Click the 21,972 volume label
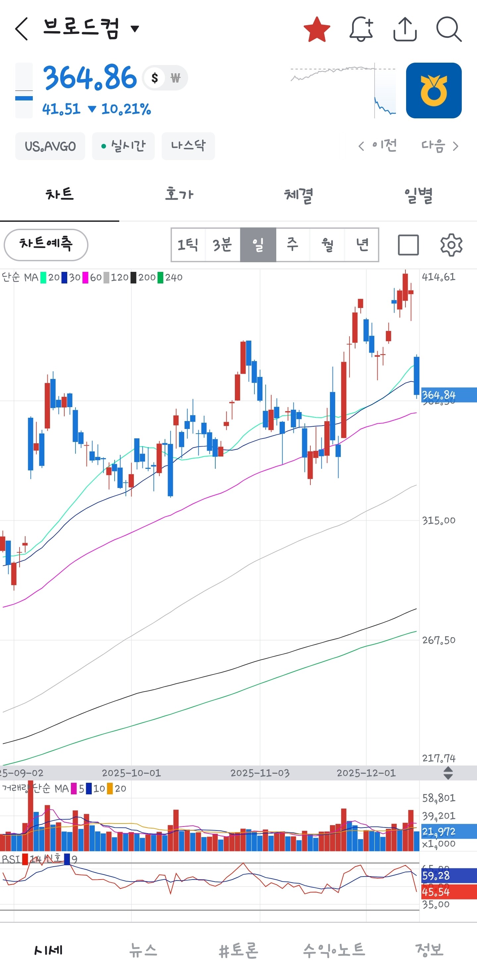This screenshot has width=477, height=980. [x=449, y=831]
